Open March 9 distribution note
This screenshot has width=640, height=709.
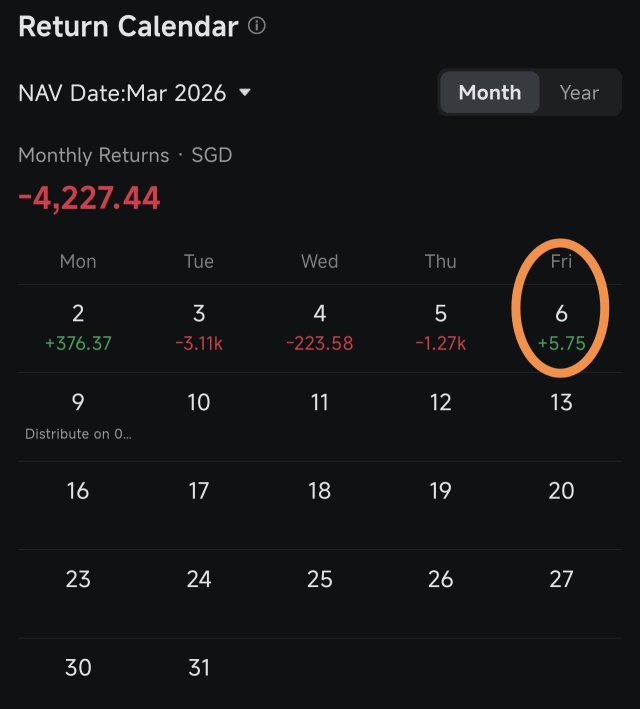[78, 434]
